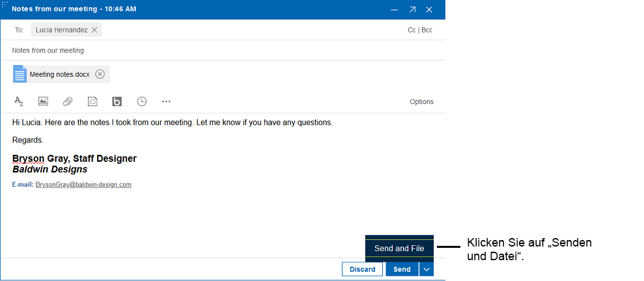This screenshot has height=281, width=644.
Task: Schedule delivery with the clock icon
Action: tap(142, 101)
